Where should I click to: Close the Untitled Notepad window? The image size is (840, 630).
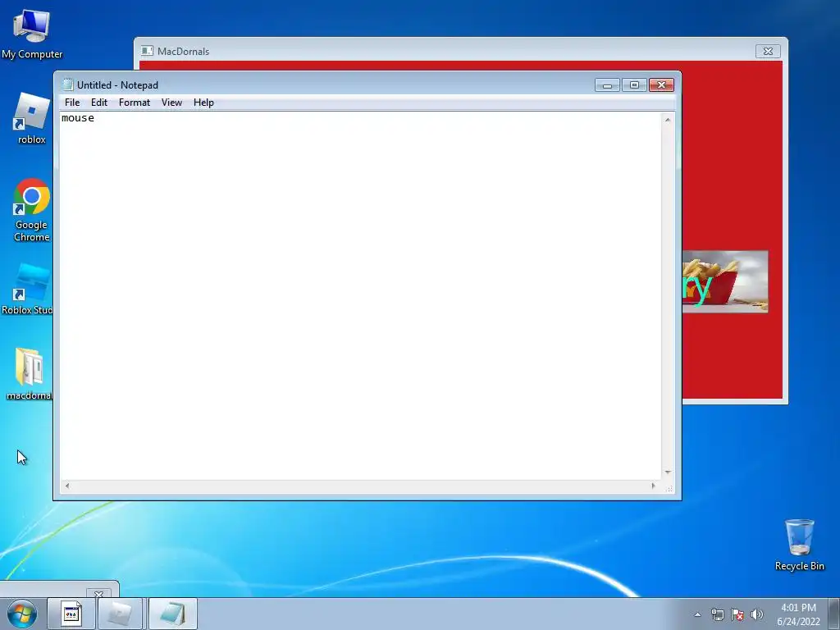(661, 85)
